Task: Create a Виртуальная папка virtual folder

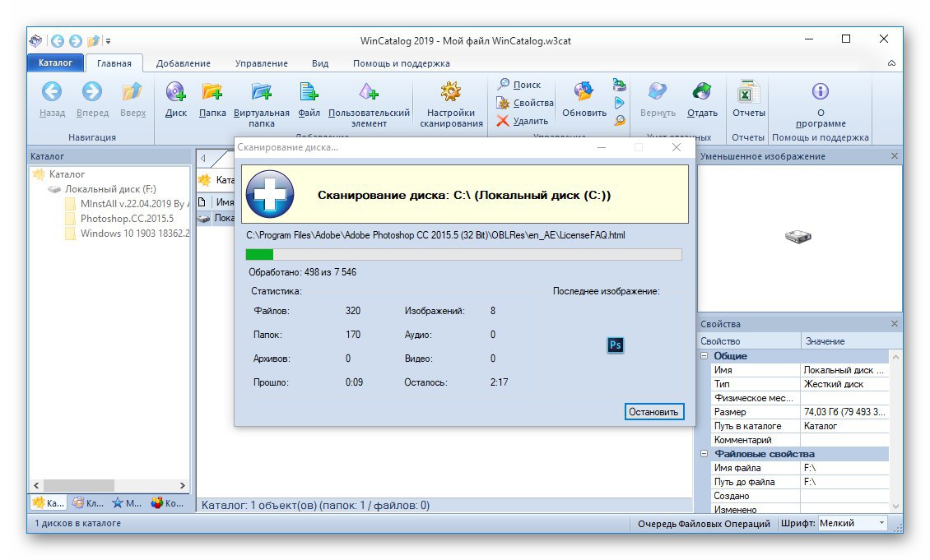Action: pos(261,92)
